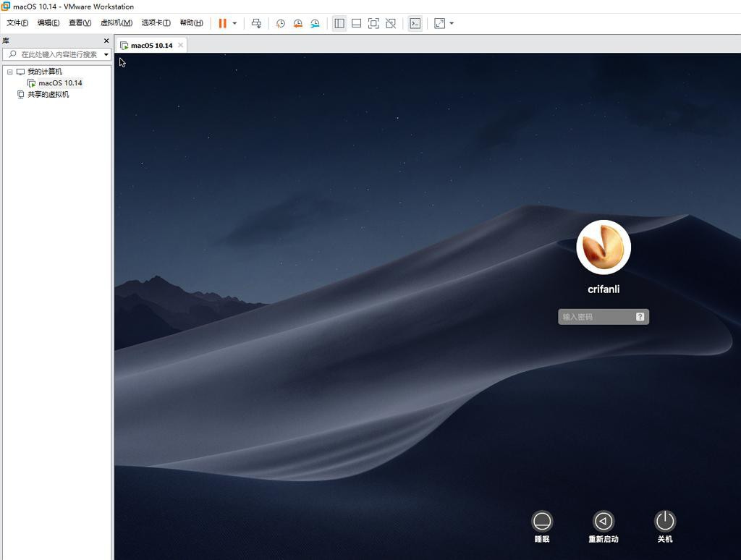Viewport: 741px width, 560px height.
Task: Click the Send Ctrl+Alt+Del toolbar icon
Action: tap(256, 23)
